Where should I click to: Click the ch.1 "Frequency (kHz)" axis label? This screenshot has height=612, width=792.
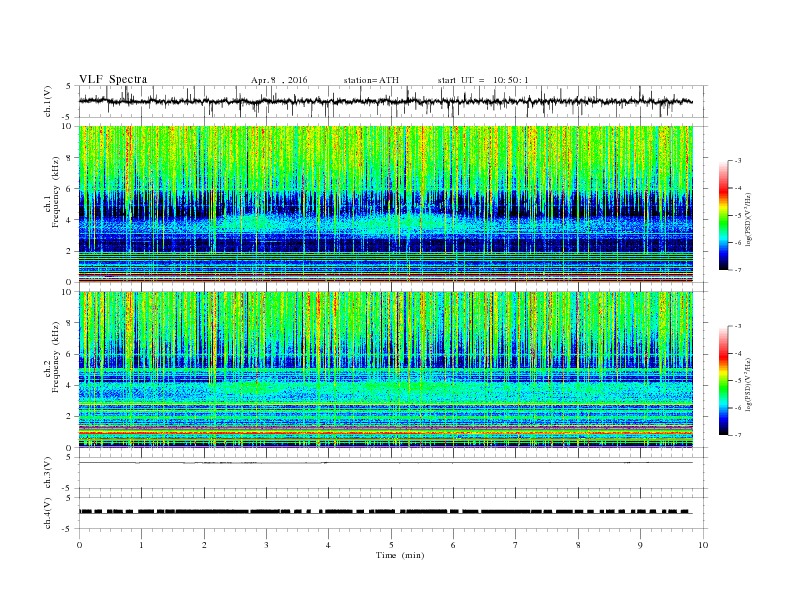coord(56,192)
